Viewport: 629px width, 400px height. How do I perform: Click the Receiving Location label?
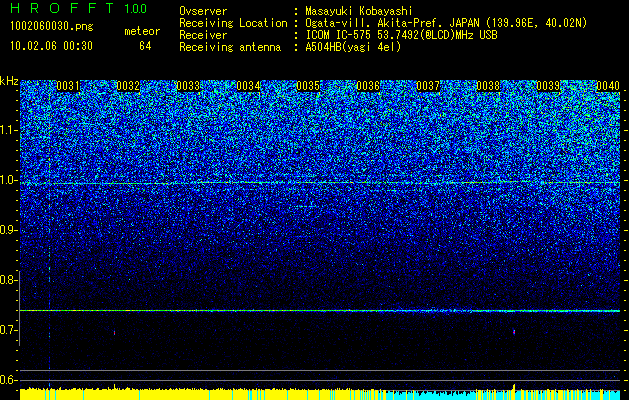pos(233,23)
